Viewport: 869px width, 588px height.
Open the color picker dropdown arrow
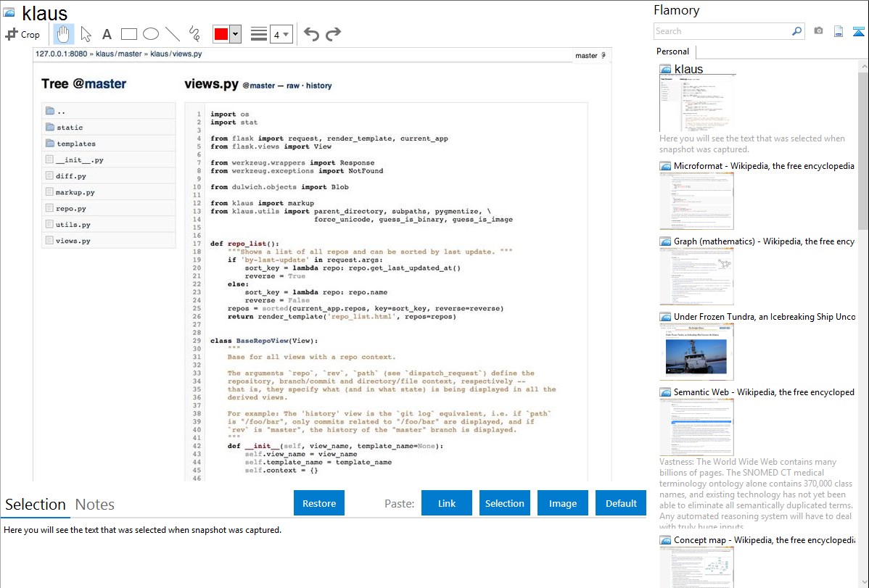235,34
